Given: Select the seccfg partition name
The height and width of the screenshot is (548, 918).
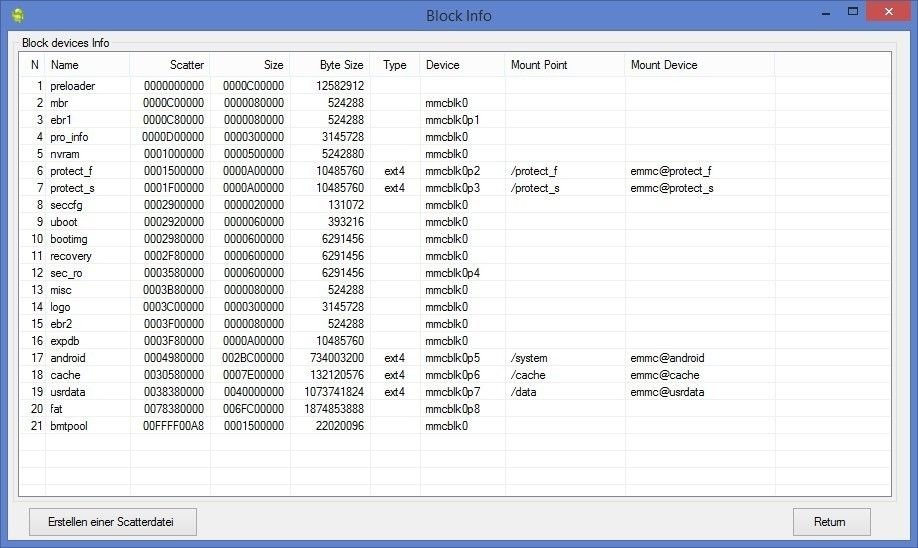Looking at the screenshot, I should (66, 205).
